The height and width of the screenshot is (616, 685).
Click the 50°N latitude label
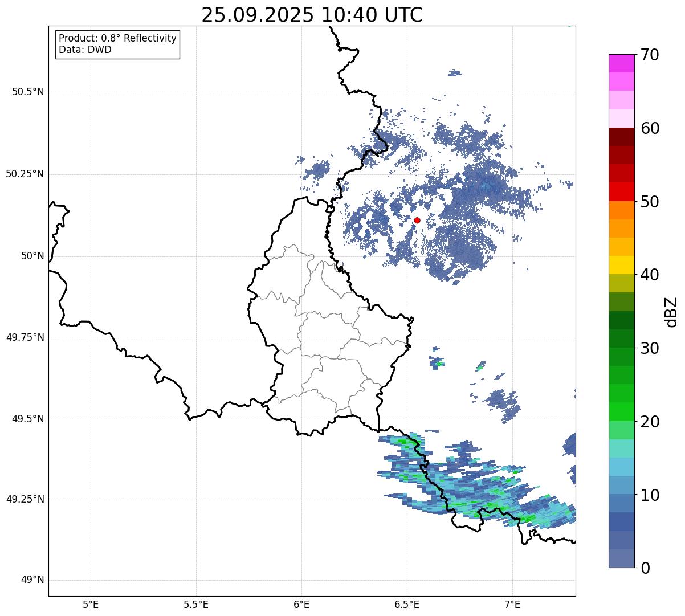coord(32,256)
